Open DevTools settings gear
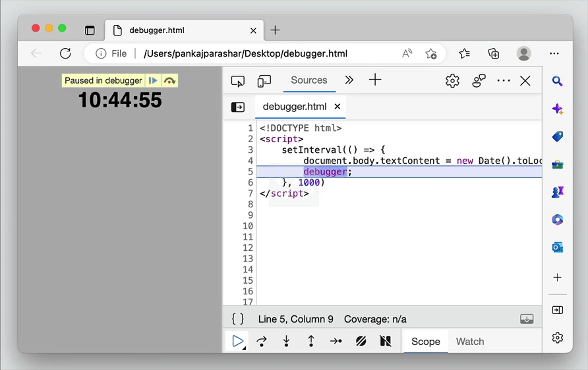 pyautogui.click(x=453, y=80)
